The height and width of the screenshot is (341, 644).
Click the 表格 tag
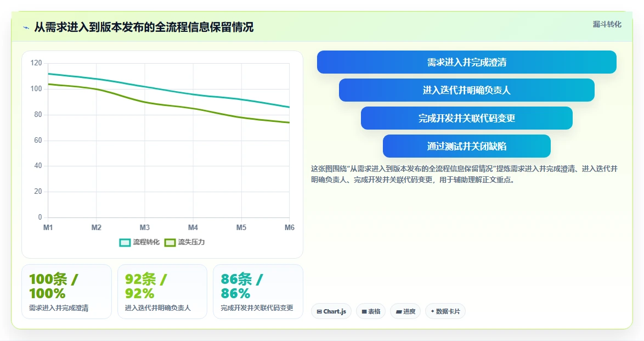[x=371, y=311]
